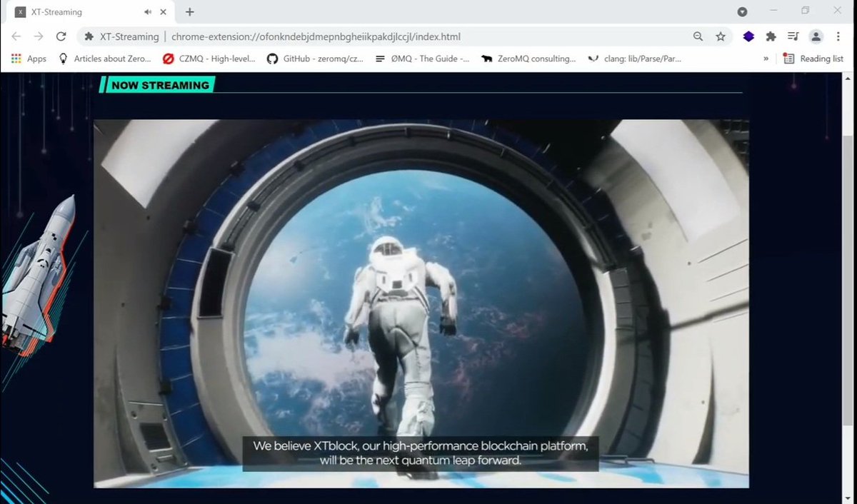The image size is (857, 504).
Task: Restore down the Chrome window
Action: pos(806,11)
